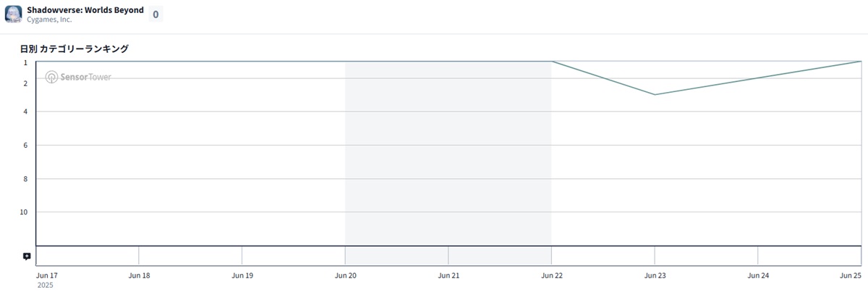
Task: Select the ranking dip point at Jun 23
Action: click(x=655, y=94)
